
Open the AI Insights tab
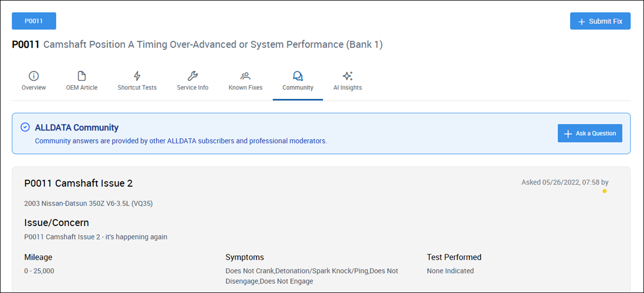[x=348, y=81]
